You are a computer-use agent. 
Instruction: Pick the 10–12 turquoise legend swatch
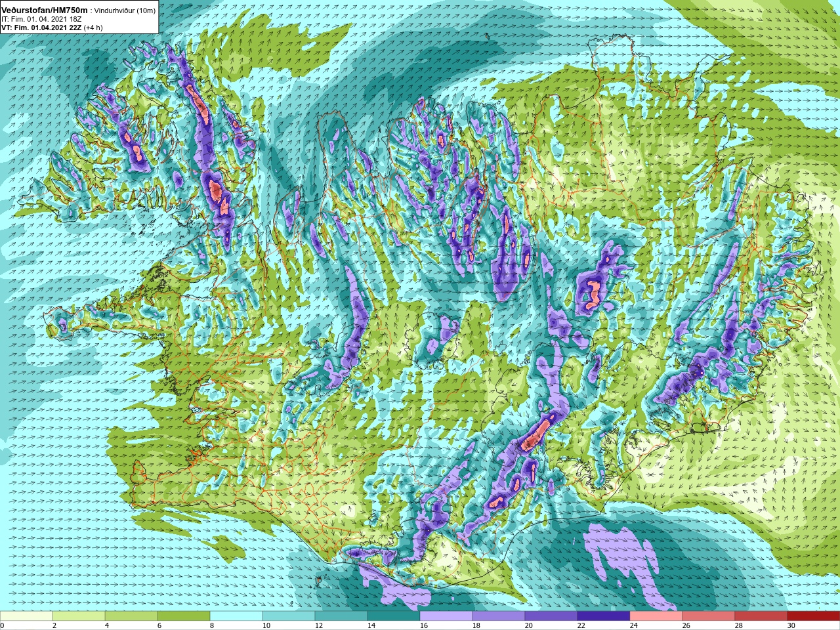289,616
